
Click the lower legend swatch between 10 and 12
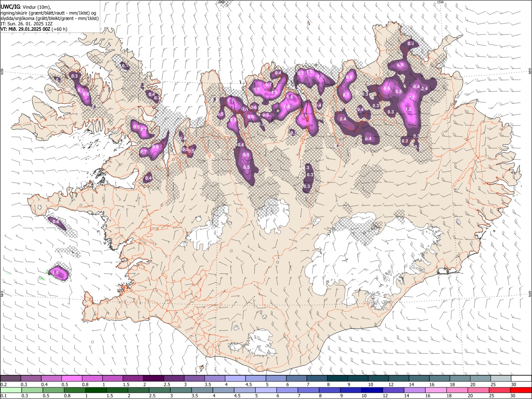click(372, 390)
